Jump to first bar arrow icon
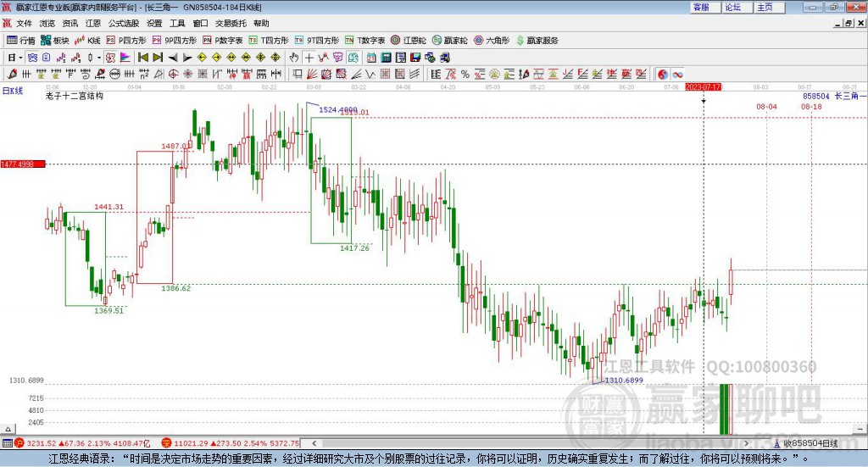 142,57
